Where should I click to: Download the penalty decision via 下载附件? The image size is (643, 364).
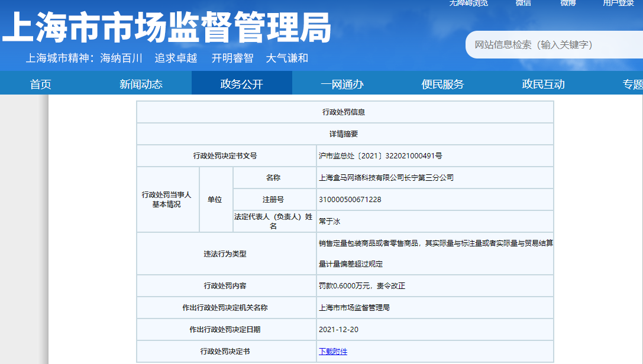tap(333, 352)
